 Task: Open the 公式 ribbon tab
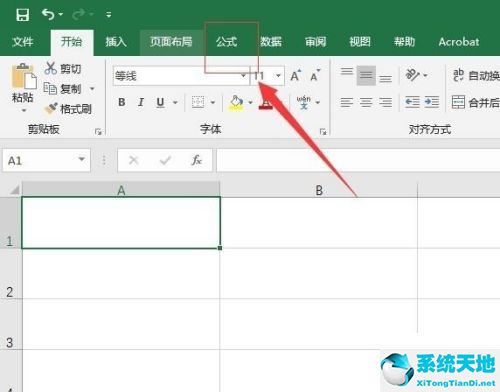pos(226,42)
